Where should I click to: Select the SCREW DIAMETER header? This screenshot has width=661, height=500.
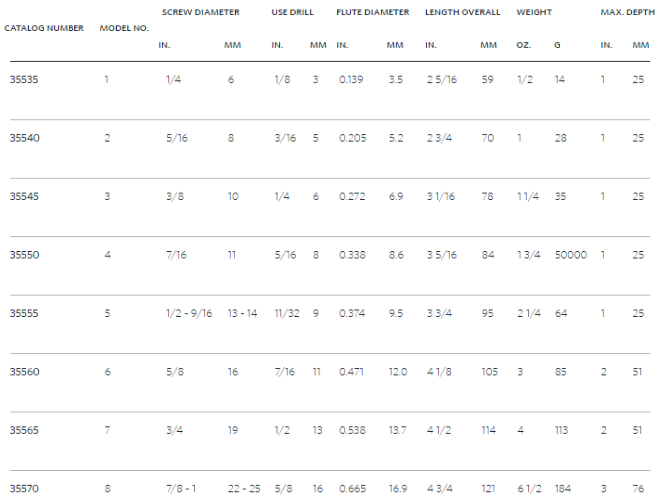pos(201,12)
